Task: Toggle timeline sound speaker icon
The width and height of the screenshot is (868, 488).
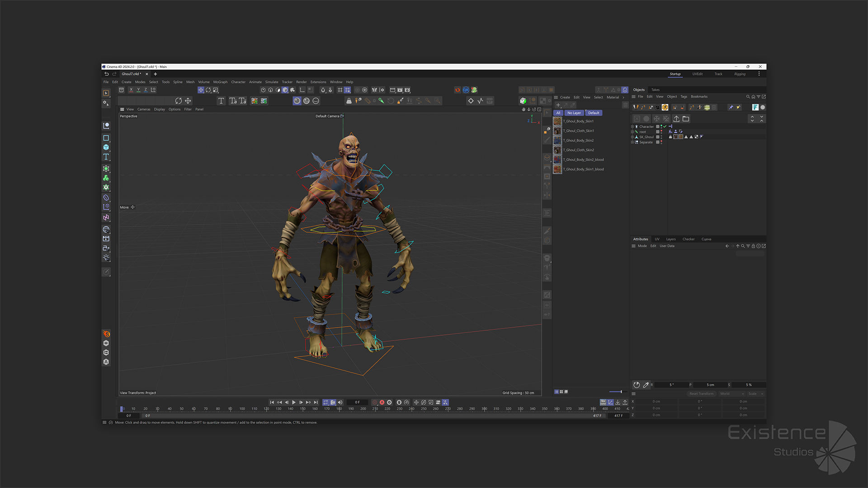Action: 340,402
